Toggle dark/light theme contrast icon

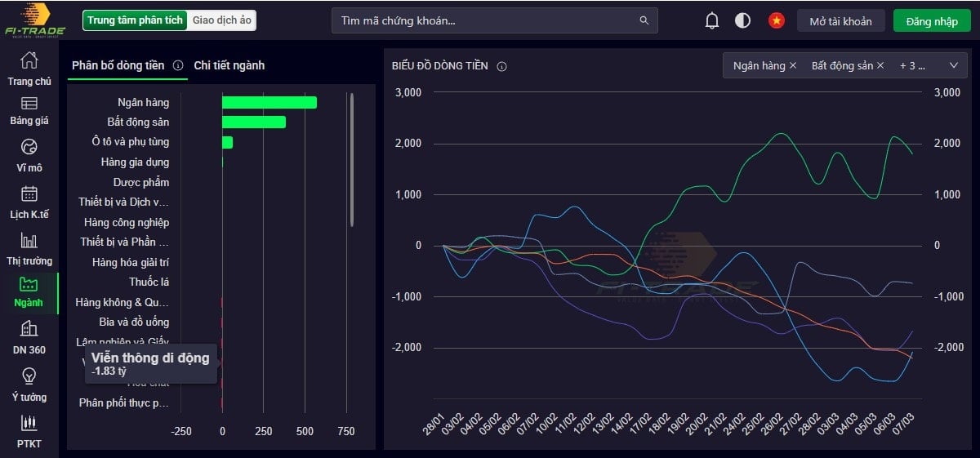tap(742, 21)
